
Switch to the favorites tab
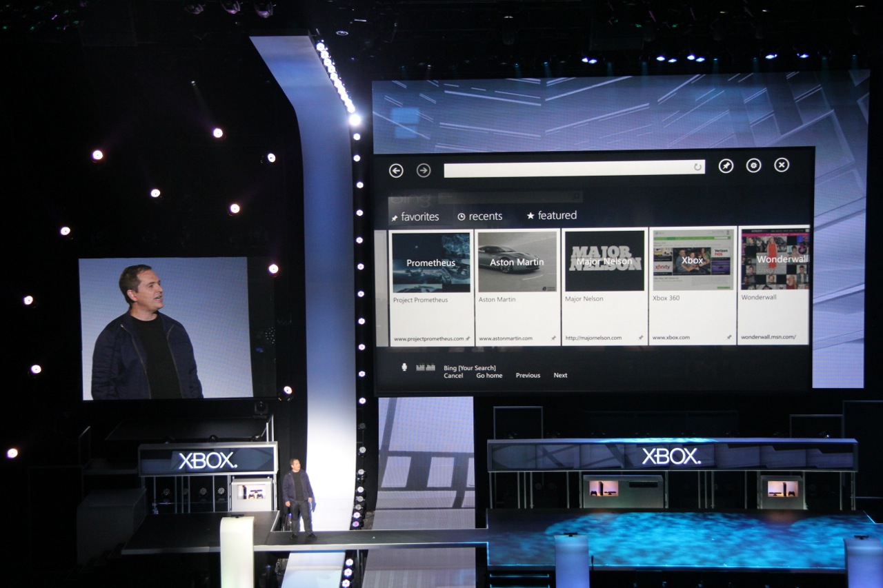coord(415,216)
